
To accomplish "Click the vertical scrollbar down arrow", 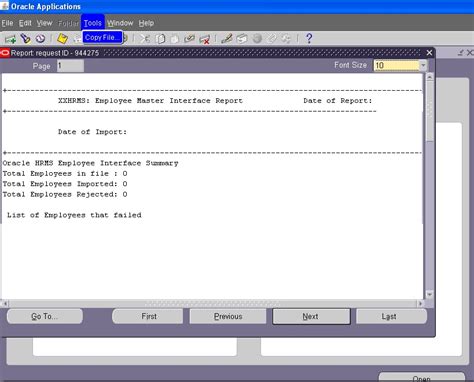I will click(x=430, y=295).
